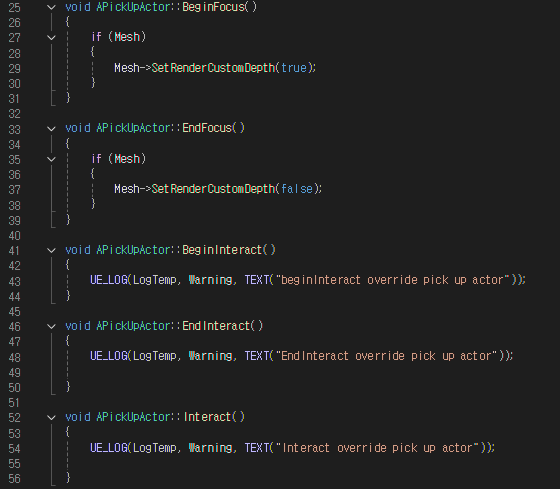Click LogTemp on line 43

[154, 280]
